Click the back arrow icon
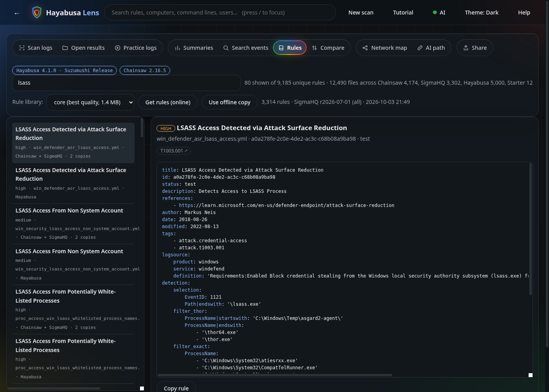This screenshot has width=549, height=392. (x=17, y=13)
